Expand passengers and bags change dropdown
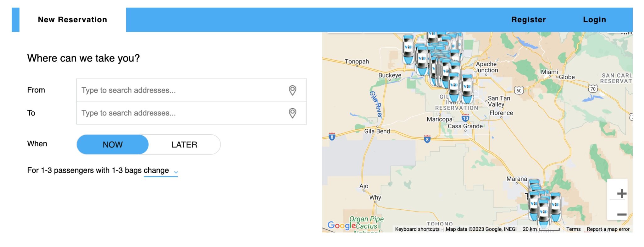 click(x=156, y=170)
